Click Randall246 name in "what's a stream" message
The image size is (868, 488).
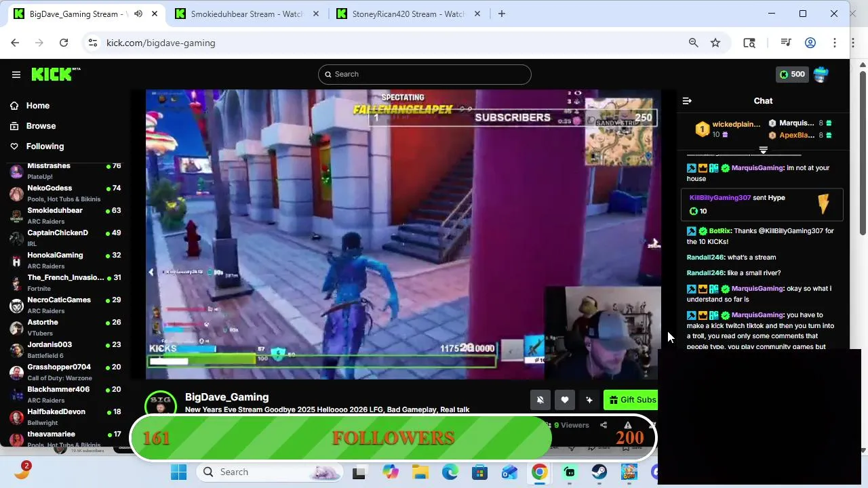coord(705,258)
